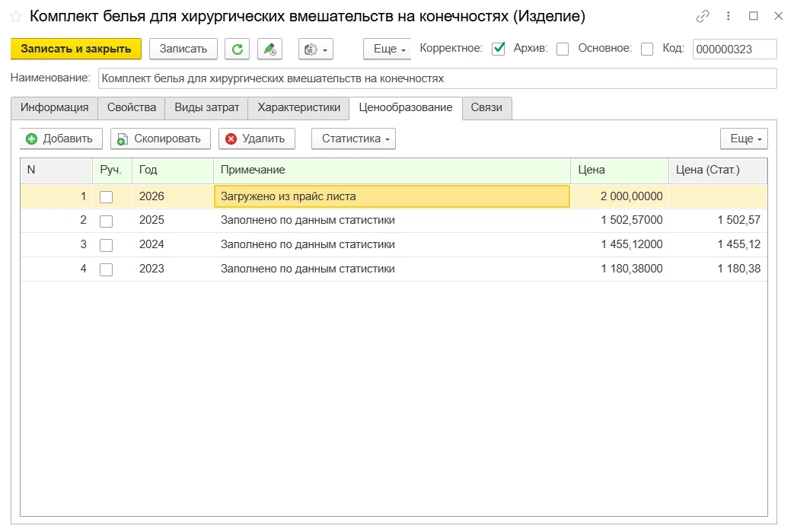The image size is (794, 532).
Task: Toggle Руч. checkbox for year 2023
Action: point(107,269)
